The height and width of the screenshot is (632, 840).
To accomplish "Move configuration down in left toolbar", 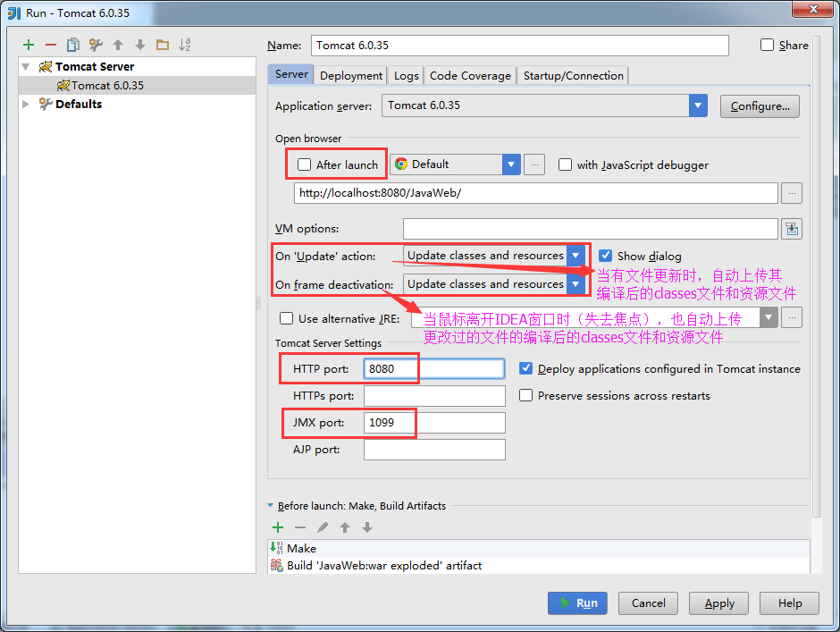I will (139, 45).
